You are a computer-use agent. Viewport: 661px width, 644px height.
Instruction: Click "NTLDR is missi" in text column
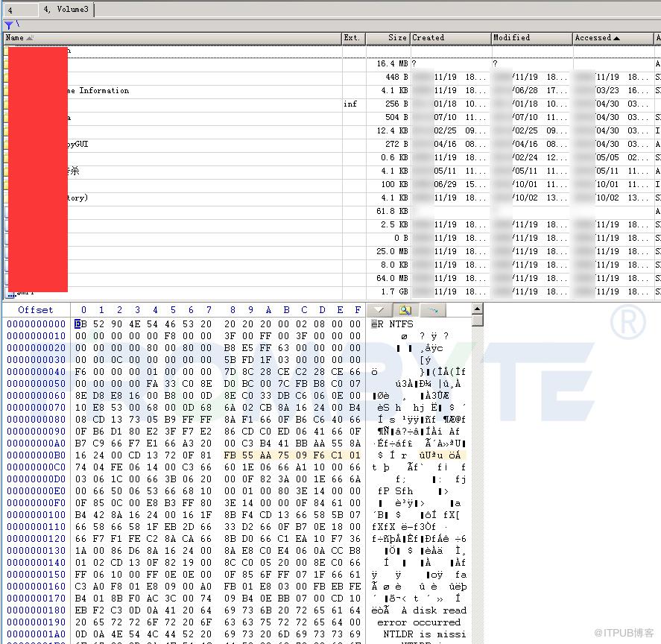(x=425, y=634)
